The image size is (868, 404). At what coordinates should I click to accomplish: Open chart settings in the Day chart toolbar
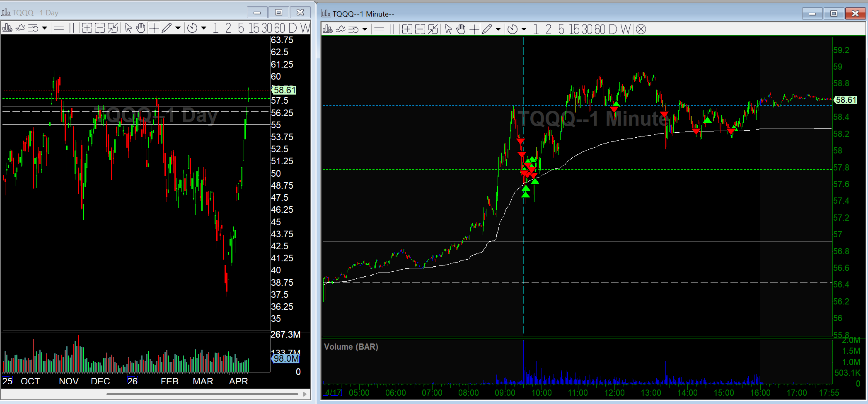(x=7, y=28)
